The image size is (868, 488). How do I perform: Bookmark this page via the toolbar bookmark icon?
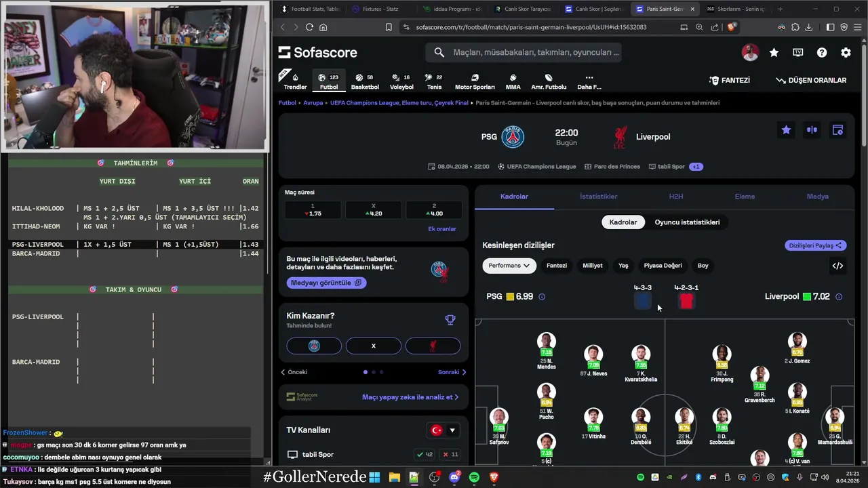click(389, 27)
